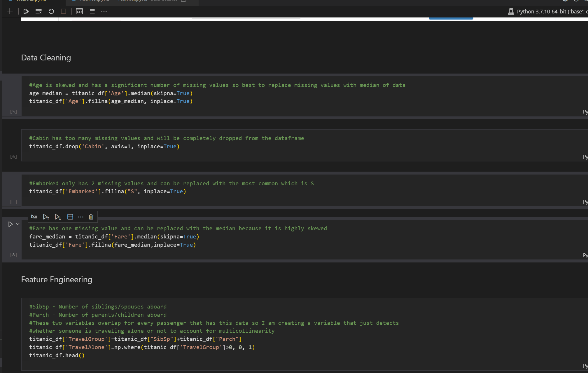This screenshot has height=373, width=588.
Task: Open more notebook toolbar actions
Action: [104, 11]
